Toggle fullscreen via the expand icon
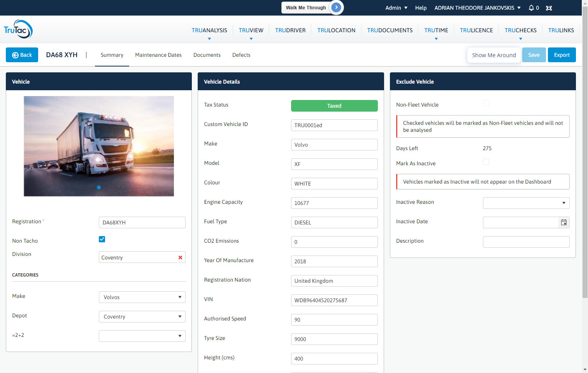This screenshot has height=373, width=588. (549, 8)
